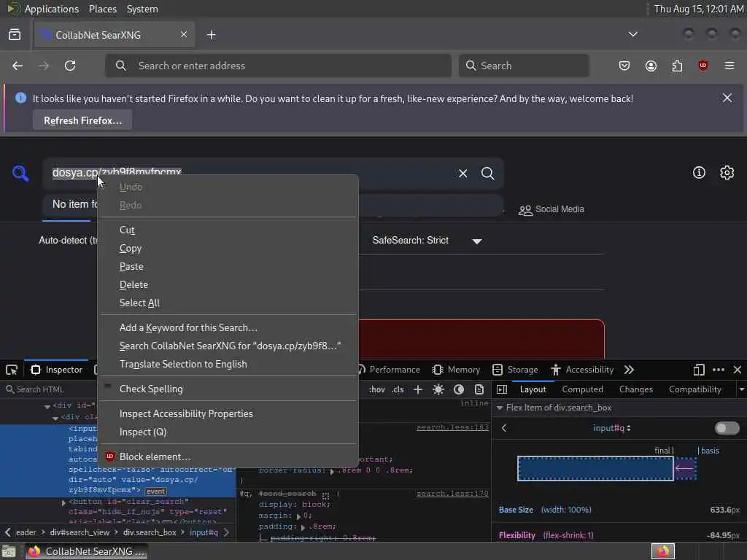747x560 pixels.
Task: Open SearXNG preferences gear
Action: (x=727, y=172)
